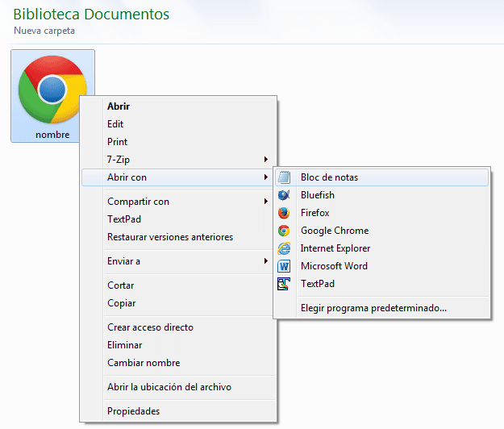
Task: Click the Bluefish fish icon
Action: pyautogui.click(x=284, y=195)
